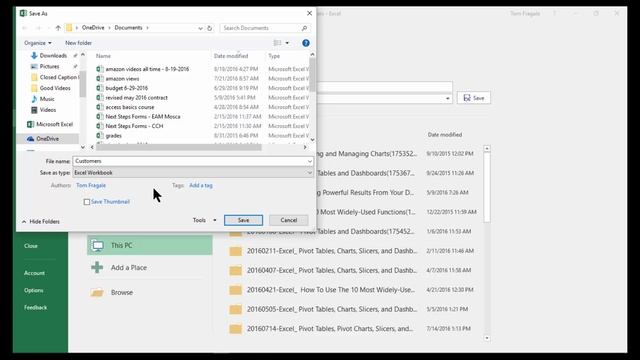
Task: Select file 'Next Steps Forms - EAM Mosca'
Action: pyautogui.click(x=143, y=116)
